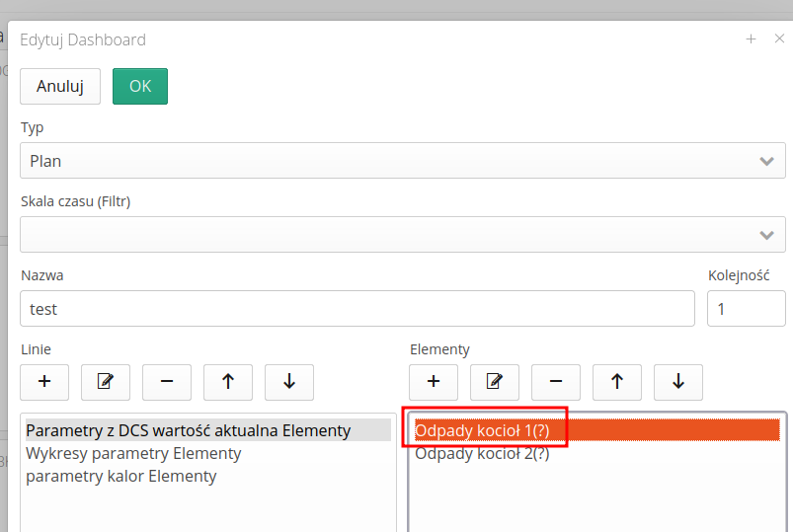Select 'Parametry z DCS wartość aktualna Elementy' line
793x532 pixels.
pos(188,430)
